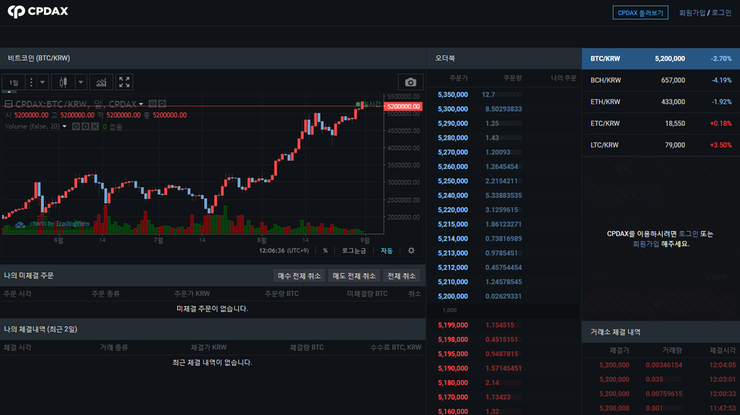Open the chart timezone 12:06:36 (UTC+9) selector
The image size is (740, 415).
coord(284,251)
